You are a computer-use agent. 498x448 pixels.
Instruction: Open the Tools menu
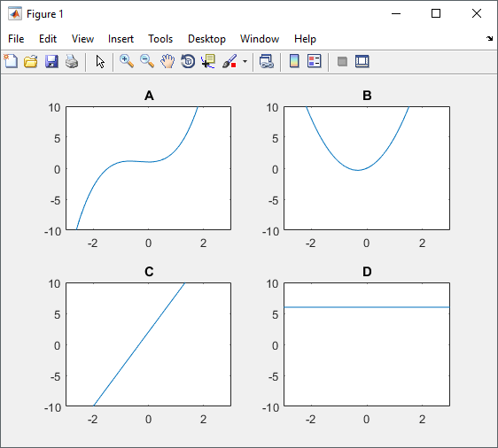(x=160, y=39)
